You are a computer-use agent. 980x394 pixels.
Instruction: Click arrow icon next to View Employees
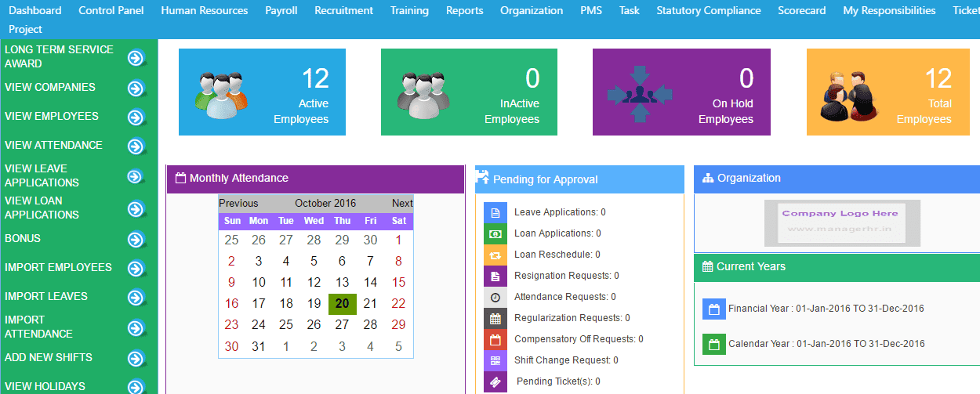click(136, 117)
